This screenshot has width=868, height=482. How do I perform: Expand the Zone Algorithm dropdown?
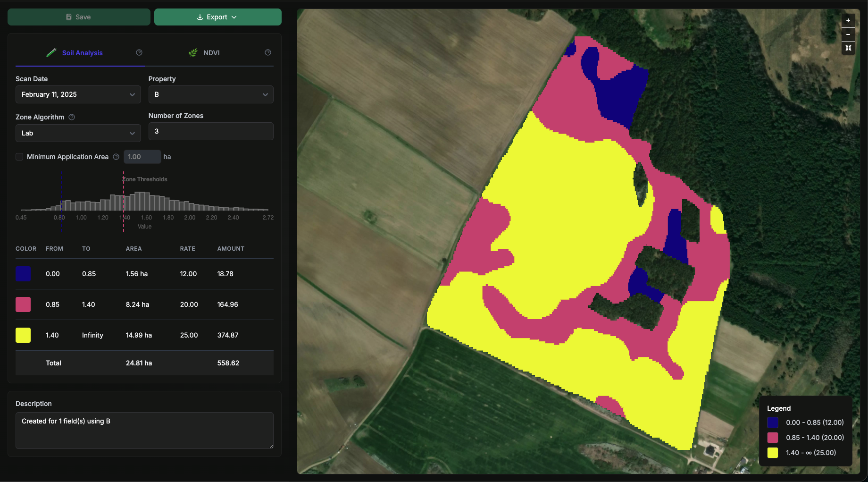(78, 133)
